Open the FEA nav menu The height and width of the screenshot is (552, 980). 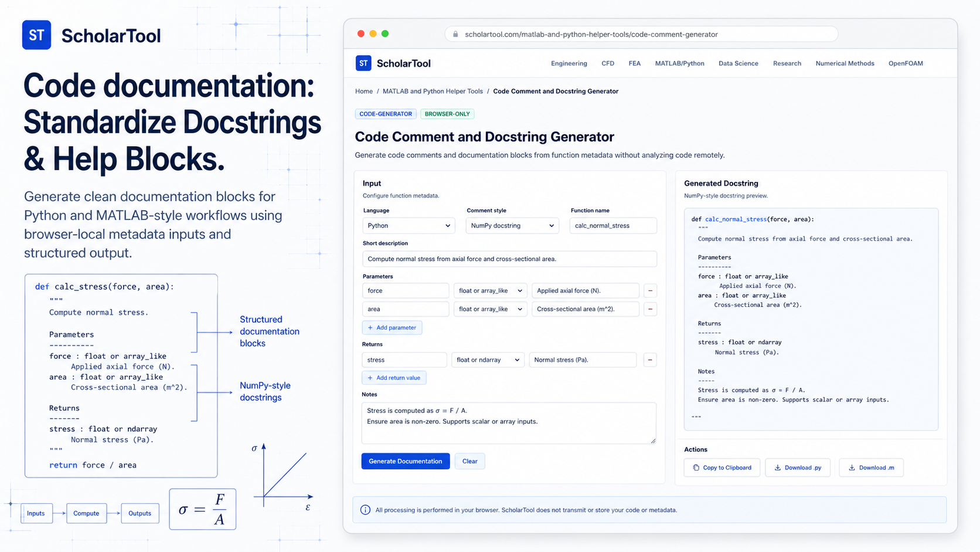(635, 63)
